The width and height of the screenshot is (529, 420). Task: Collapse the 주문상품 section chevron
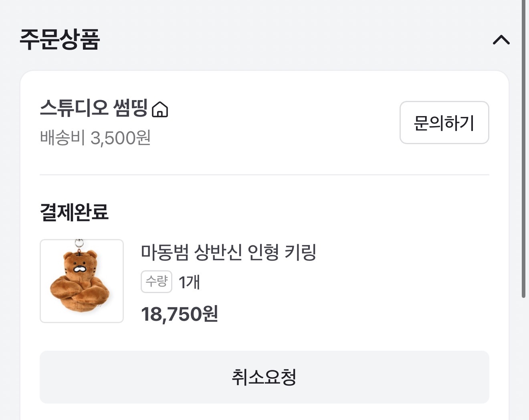501,40
